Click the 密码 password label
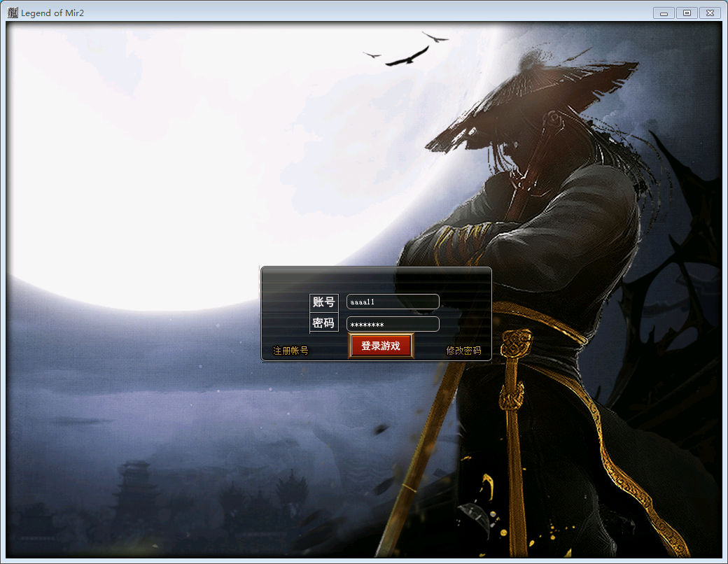 [323, 323]
